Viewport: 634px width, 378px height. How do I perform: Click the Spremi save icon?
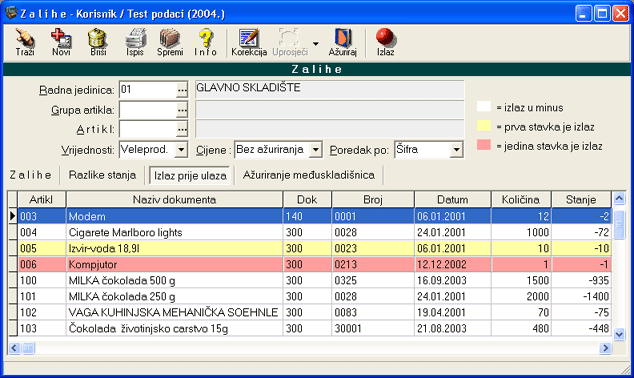pyautogui.click(x=170, y=42)
